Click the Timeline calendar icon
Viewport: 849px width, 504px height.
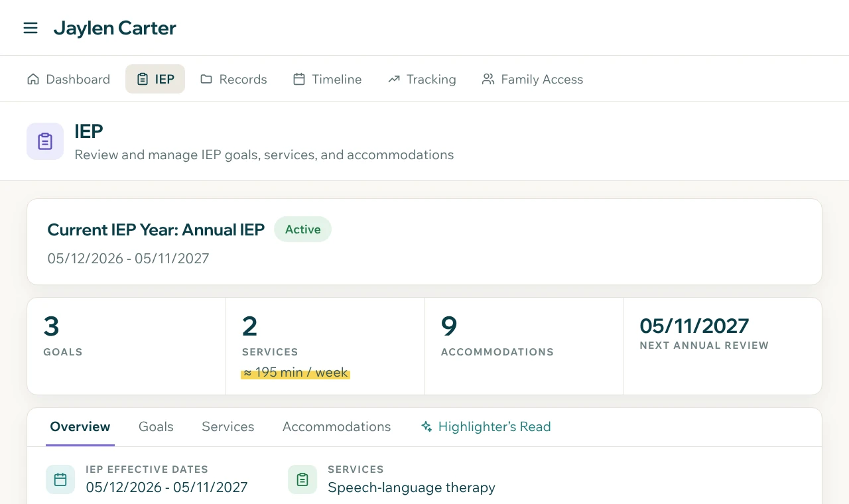coord(299,79)
